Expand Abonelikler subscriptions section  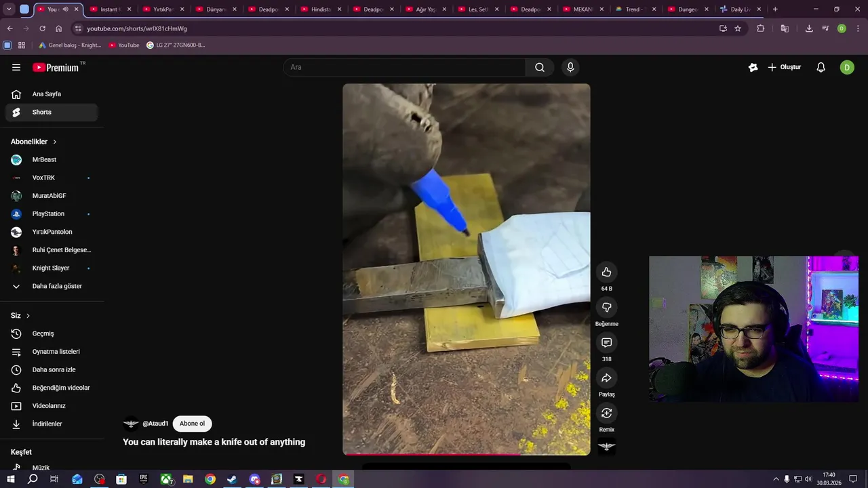[34, 142]
